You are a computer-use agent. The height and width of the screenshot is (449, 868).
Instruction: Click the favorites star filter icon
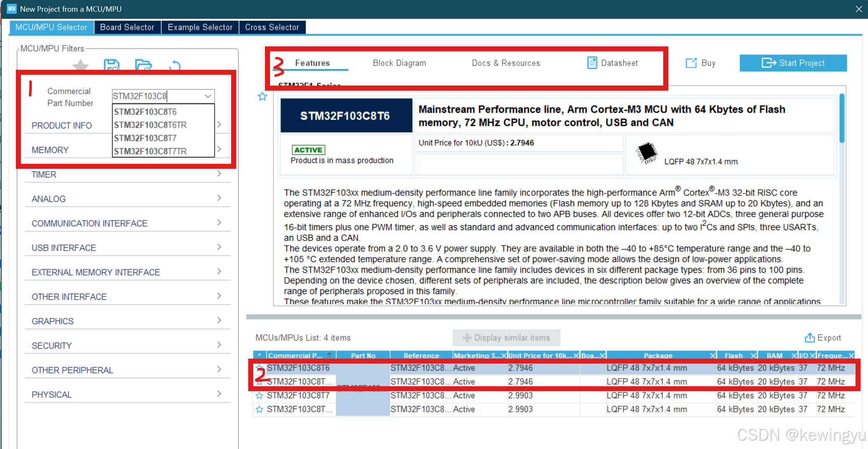(x=81, y=65)
